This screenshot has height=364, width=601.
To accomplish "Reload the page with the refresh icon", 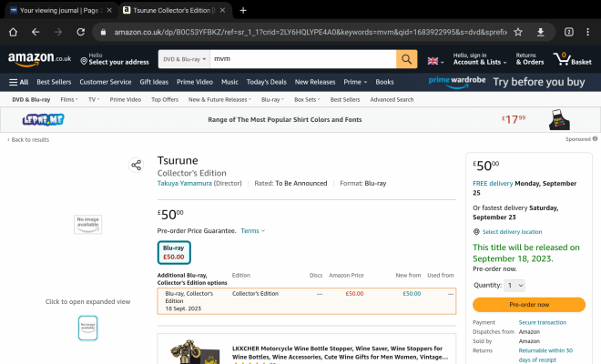I will 80,32.
